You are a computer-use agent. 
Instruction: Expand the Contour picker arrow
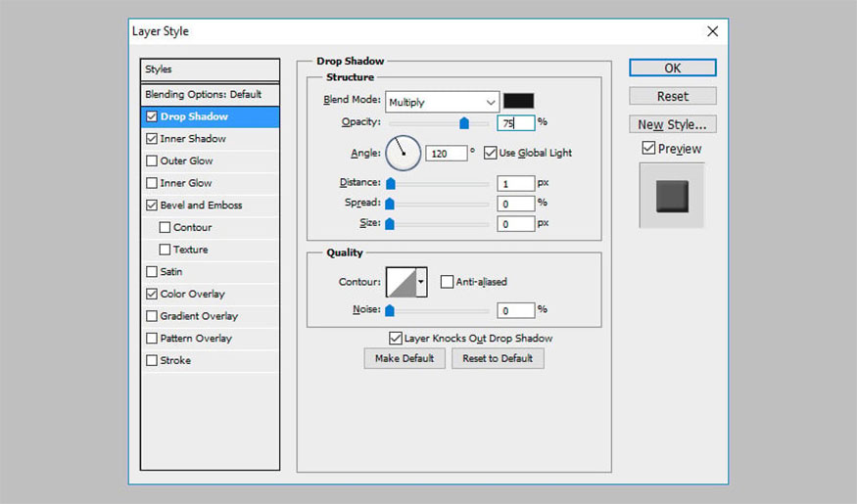click(422, 282)
